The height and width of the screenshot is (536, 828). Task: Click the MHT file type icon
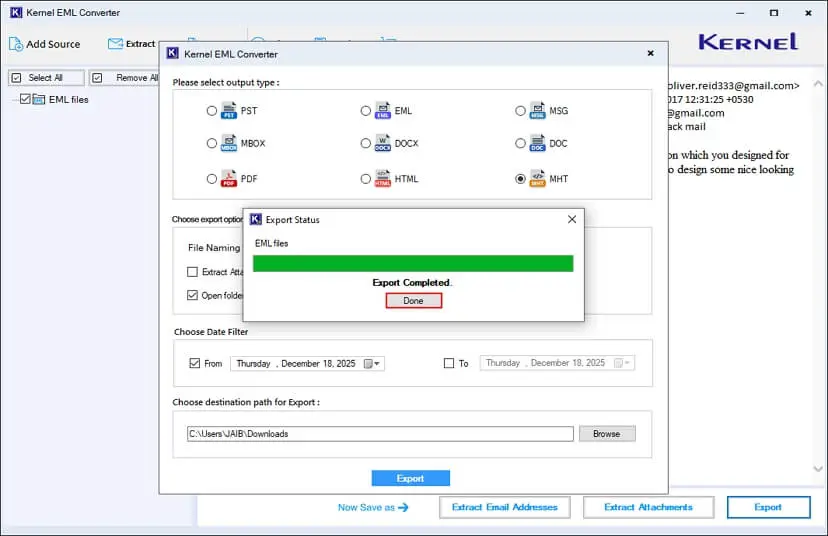click(537, 178)
